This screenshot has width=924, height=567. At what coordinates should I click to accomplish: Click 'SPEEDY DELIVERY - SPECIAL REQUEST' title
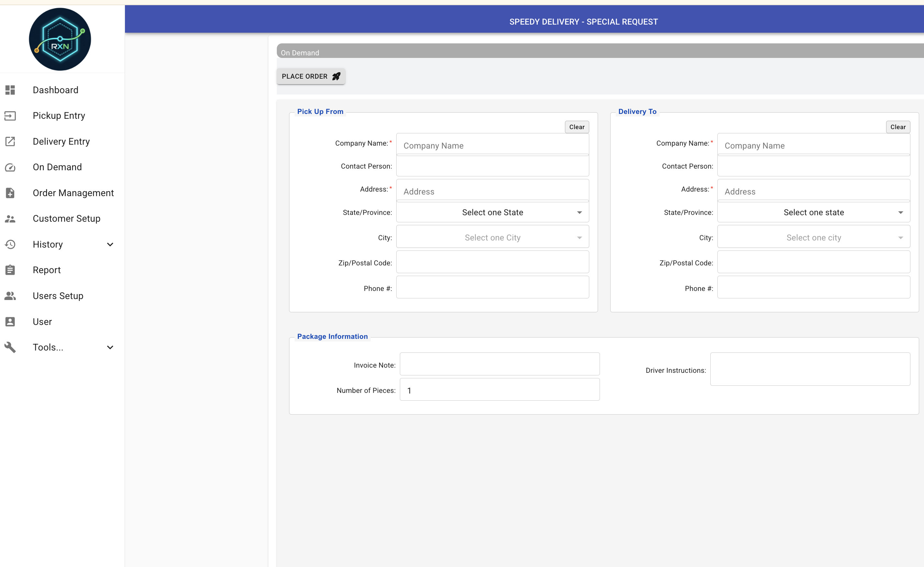(583, 22)
